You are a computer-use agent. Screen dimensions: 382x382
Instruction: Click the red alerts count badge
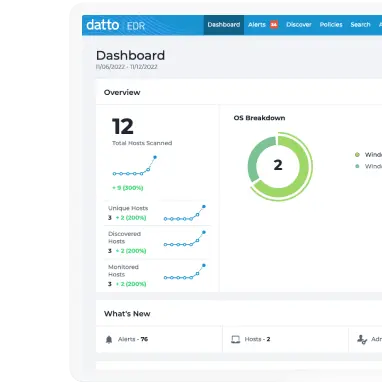[274, 25]
